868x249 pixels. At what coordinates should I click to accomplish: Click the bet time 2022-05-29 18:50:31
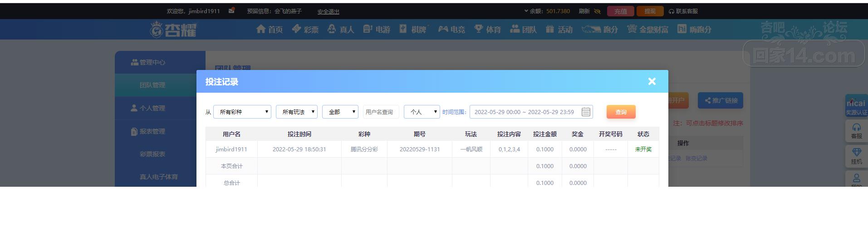[x=299, y=149]
